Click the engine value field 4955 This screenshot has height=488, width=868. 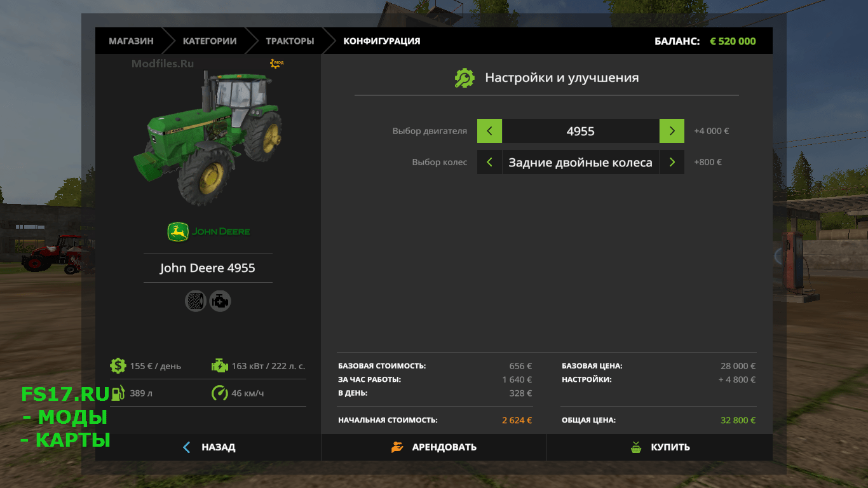coord(581,131)
